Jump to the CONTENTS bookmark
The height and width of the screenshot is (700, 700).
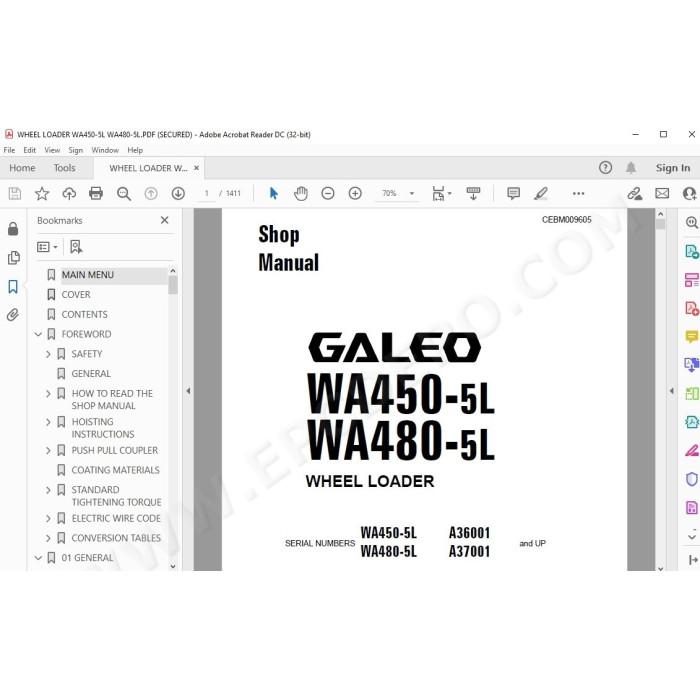84,314
